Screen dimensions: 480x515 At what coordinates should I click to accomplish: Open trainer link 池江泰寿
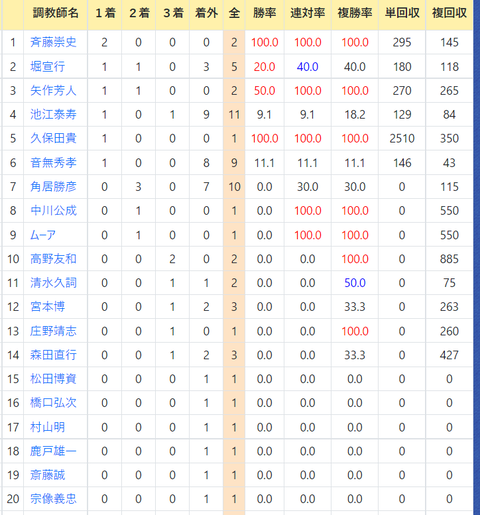point(53,115)
